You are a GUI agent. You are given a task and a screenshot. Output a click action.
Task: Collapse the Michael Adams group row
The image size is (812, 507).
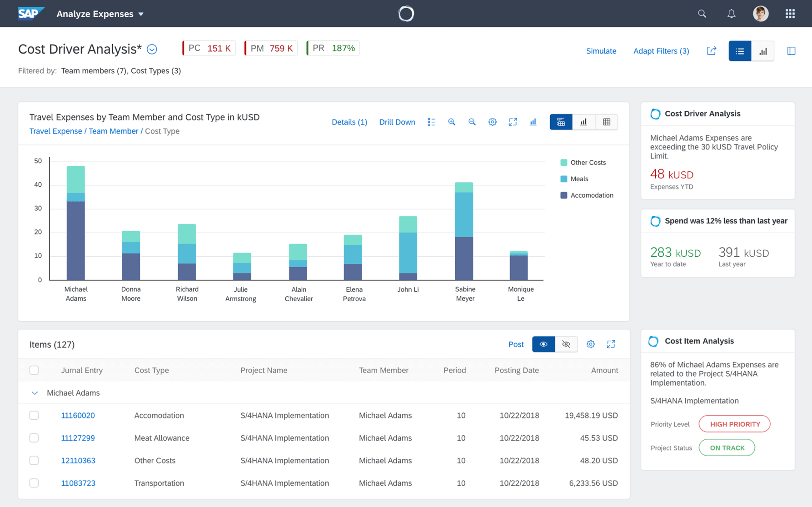point(35,393)
